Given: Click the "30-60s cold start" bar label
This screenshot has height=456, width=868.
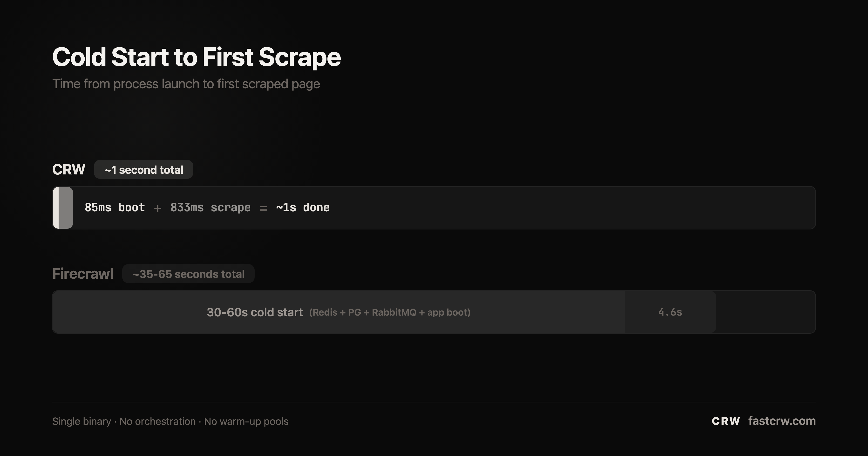Looking at the screenshot, I should click(255, 312).
